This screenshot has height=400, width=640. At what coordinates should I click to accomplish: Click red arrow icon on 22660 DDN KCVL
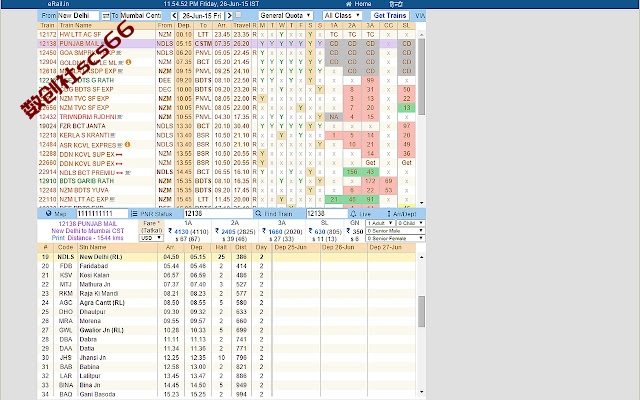coord(119,163)
